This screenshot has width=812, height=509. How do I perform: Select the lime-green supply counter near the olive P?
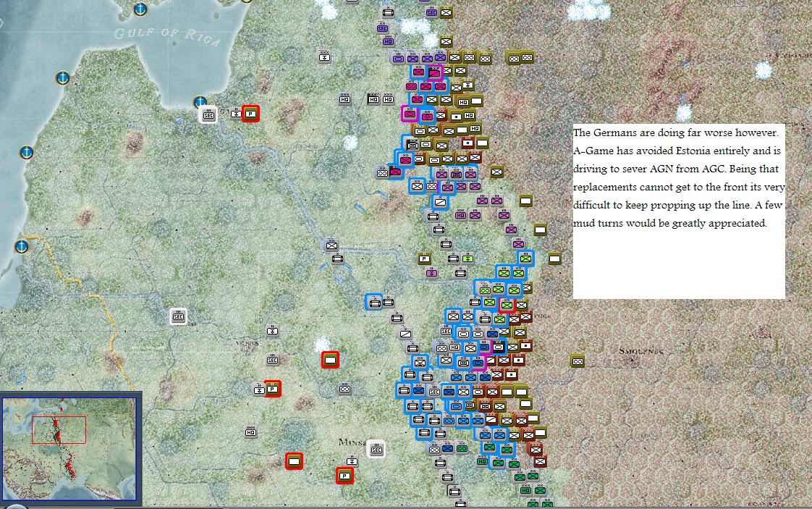point(468,258)
